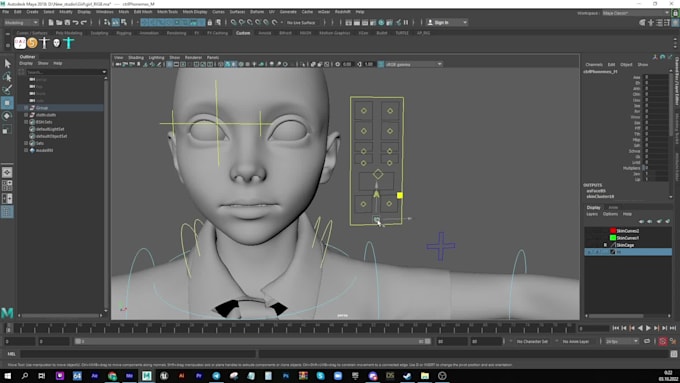Activate the Lasso Select tool
This screenshot has height=383, width=680.
click(x=7, y=77)
